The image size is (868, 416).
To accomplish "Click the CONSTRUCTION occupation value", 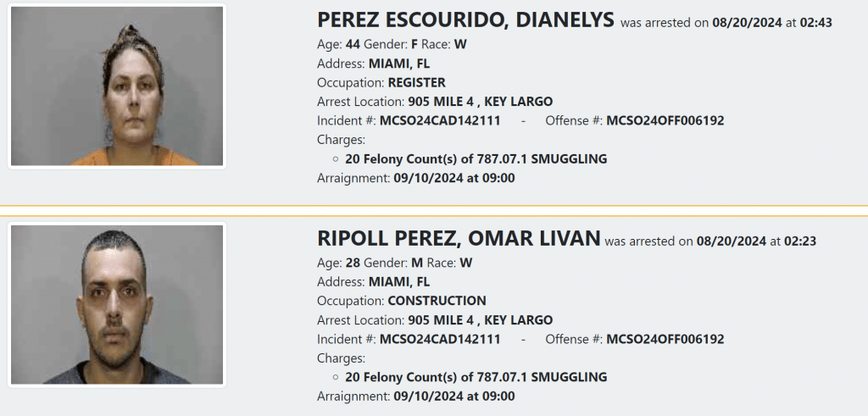I will point(437,301).
